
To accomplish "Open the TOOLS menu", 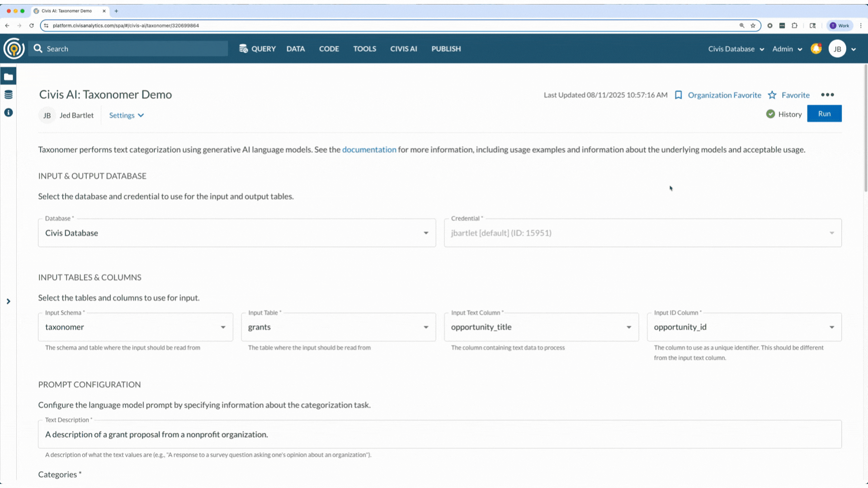I will point(365,49).
